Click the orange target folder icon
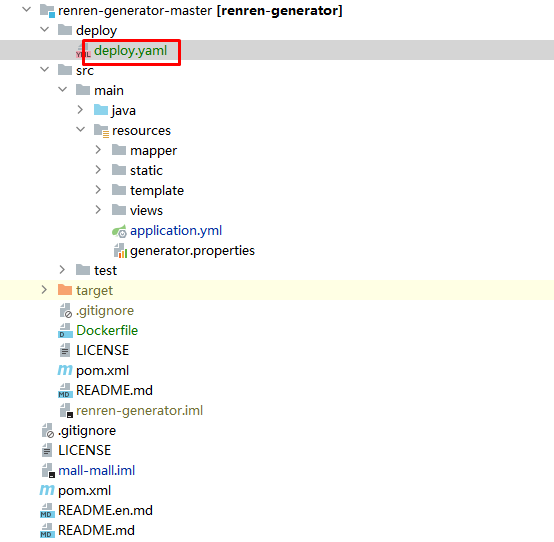 pyautogui.click(x=65, y=290)
